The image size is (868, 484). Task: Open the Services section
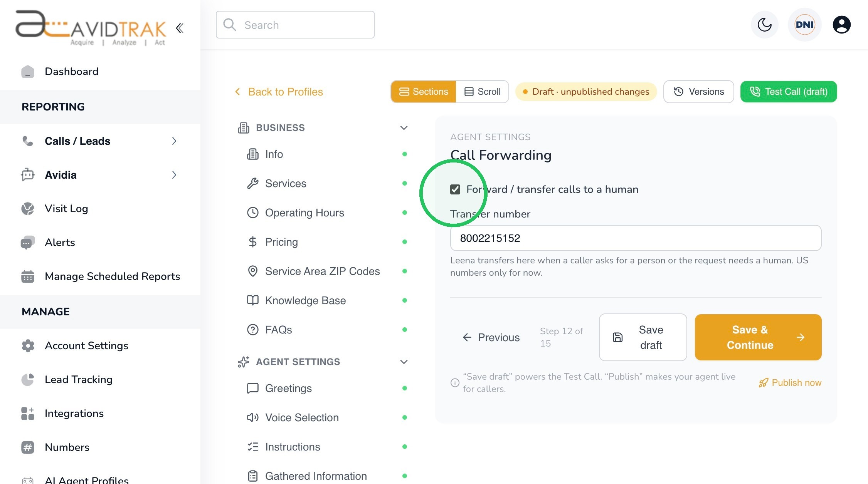(x=327, y=183)
